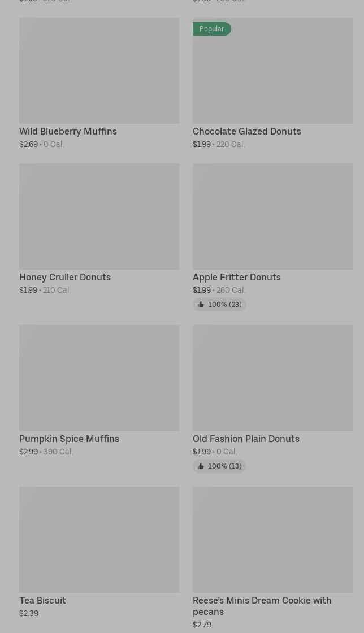Click the thumbs-up icon under Apple Fritter Donuts
Image resolution: width=364 pixels, height=633 pixels.
click(x=201, y=305)
